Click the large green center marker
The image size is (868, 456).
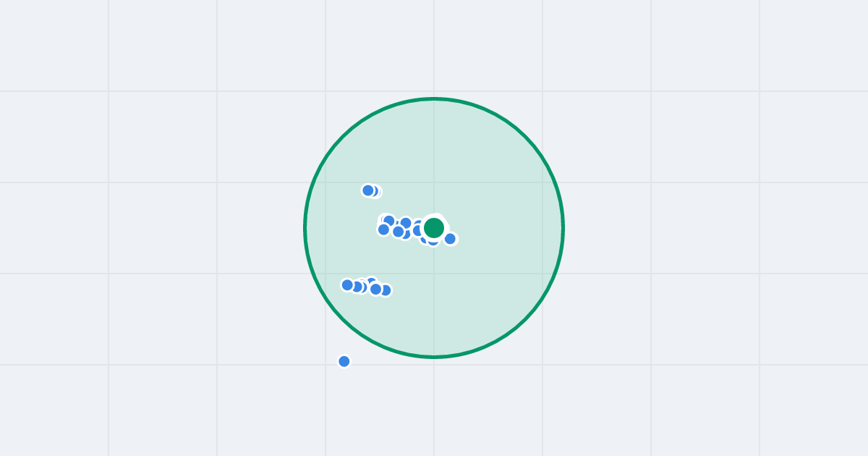434,228
